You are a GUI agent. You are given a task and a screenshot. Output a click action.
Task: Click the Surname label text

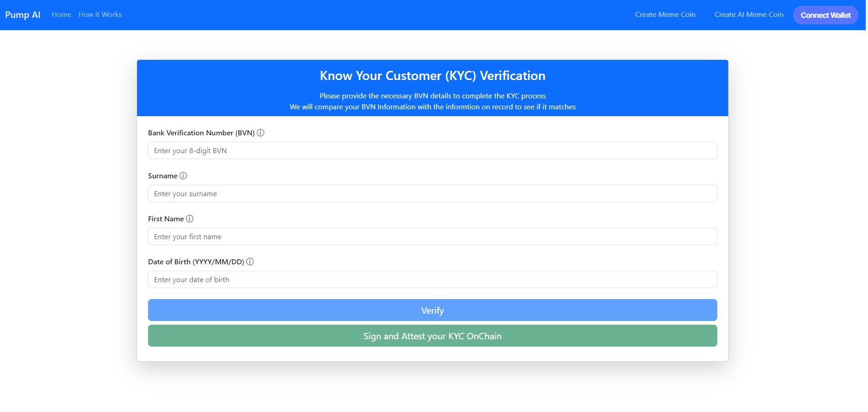pyautogui.click(x=163, y=176)
